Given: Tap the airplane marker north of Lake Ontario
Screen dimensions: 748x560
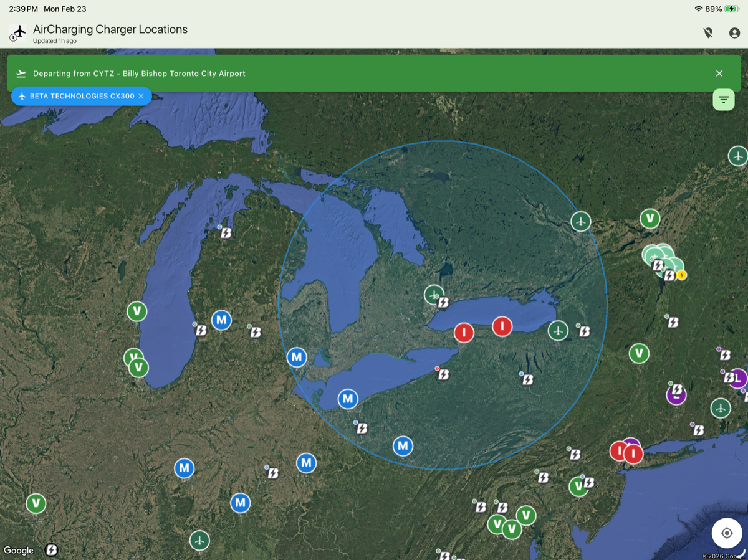Looking at the screenshot, I should tap(434, 294).
